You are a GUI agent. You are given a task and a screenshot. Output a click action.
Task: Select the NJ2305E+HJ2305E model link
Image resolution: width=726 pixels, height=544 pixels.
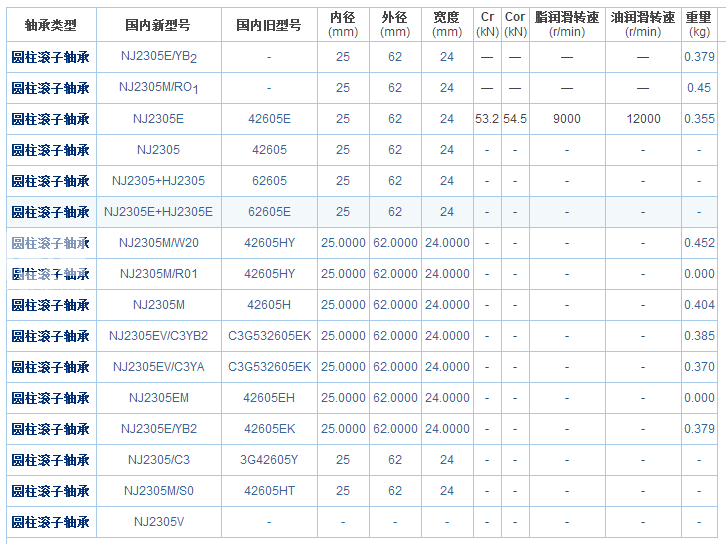158,212
